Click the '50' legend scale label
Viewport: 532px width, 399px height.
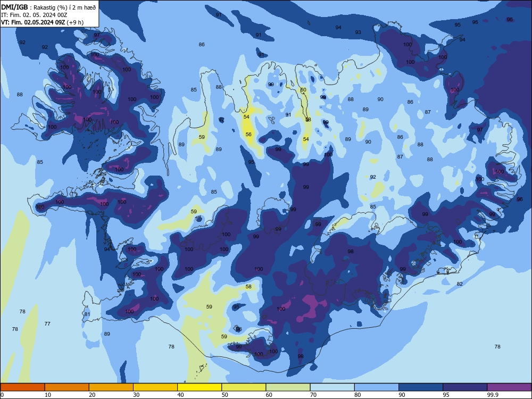225,395
